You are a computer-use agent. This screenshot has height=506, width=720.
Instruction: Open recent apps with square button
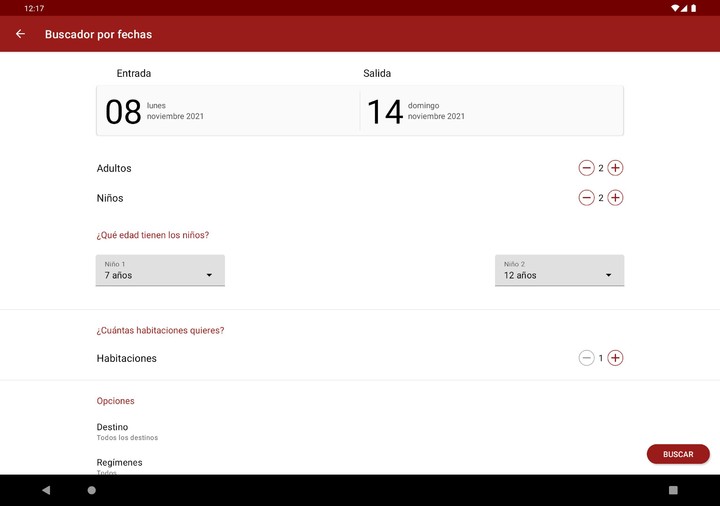coord(673,490)
